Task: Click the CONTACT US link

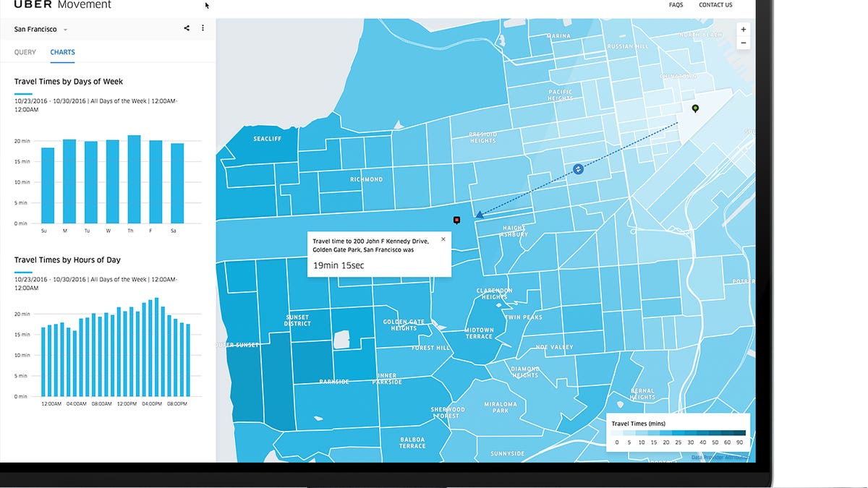Action: pyautogui.click(x=715, y=5)
